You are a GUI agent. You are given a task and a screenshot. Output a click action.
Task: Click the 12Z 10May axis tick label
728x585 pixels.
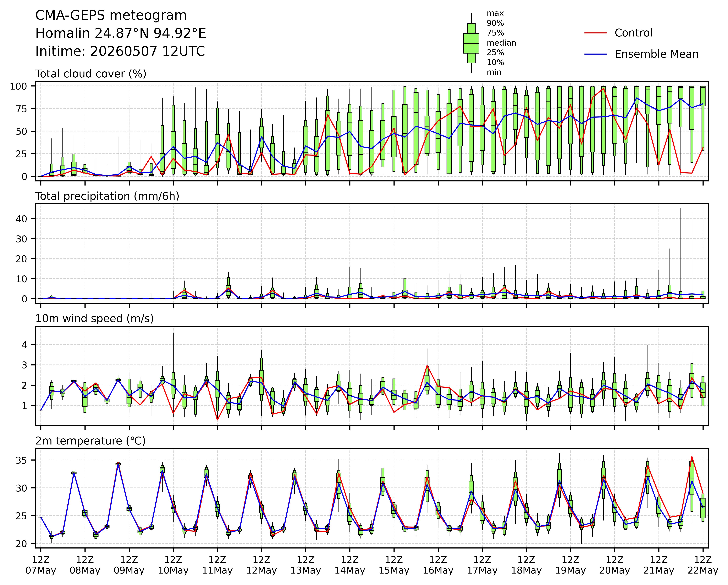pos(173,565)
